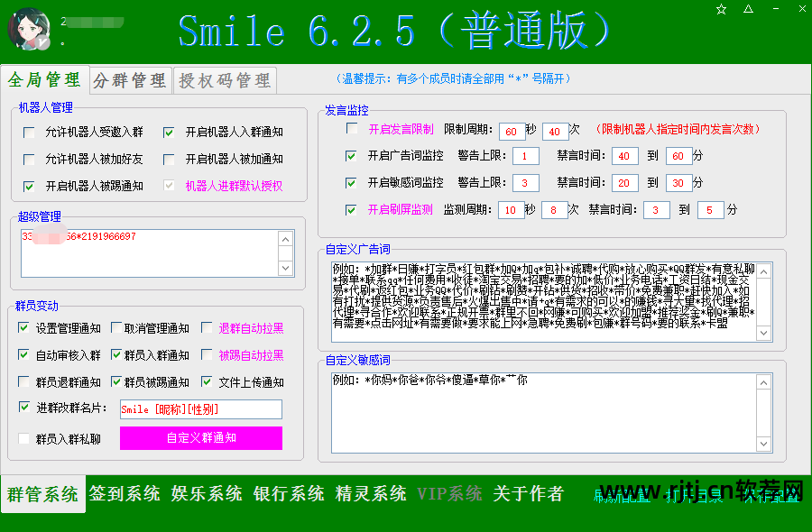Image resolution: width=812 pixels, height=532 pixels.
Task: Toggle 进群改群名片 checkbox
Action: pos(23,407)
